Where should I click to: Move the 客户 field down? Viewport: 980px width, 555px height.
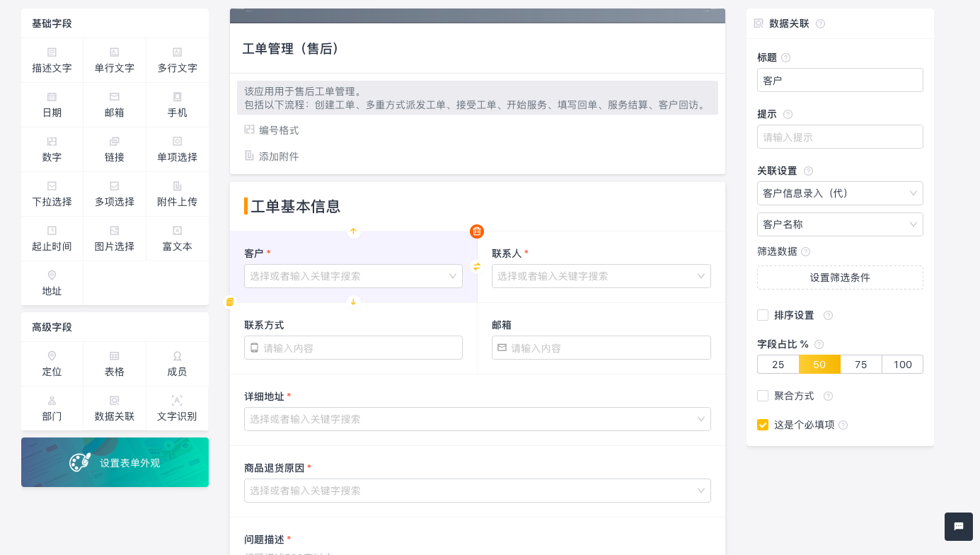point(354,302)
